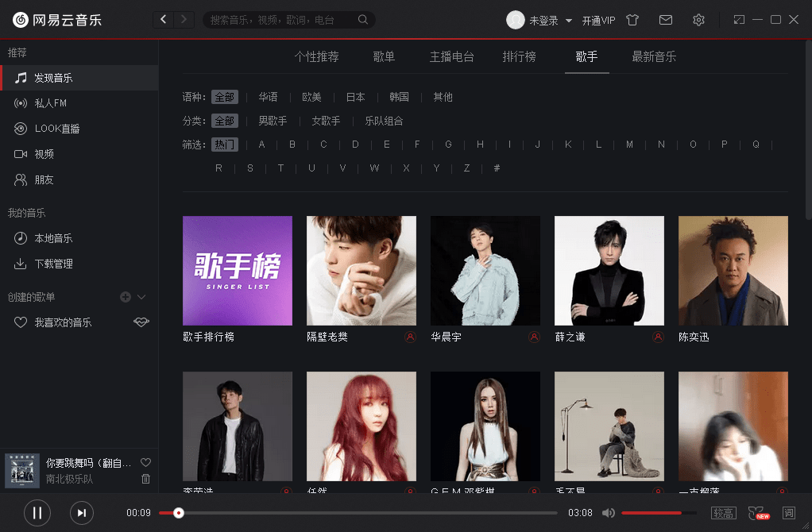
Task: Pause the playing song
Action: pyautogui.click(x=37, y=513)
